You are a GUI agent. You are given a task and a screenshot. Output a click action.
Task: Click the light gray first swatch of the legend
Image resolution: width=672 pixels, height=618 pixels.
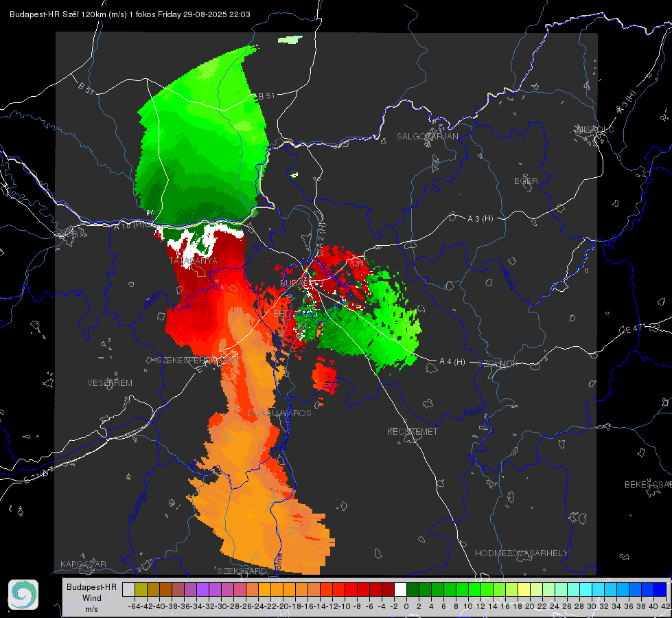[x=128, y=589]
